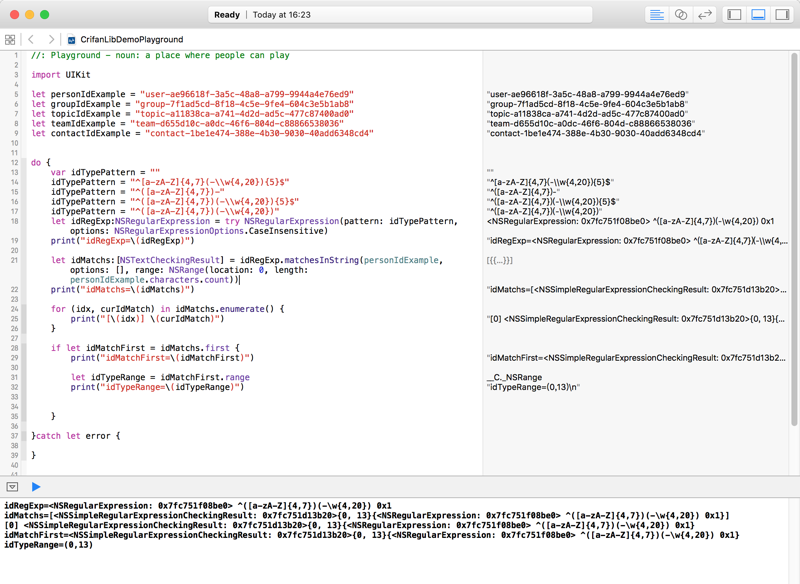This screenshot has height=584, width=800.
Task: Click 'var idTypePattern' declaration on line 13
Action: pos(105,172)
